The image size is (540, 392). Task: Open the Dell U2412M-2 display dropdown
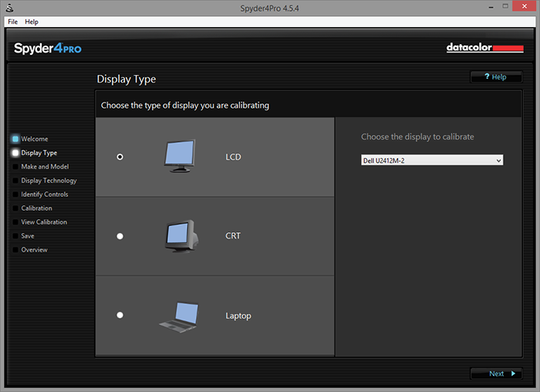[432, 160]
